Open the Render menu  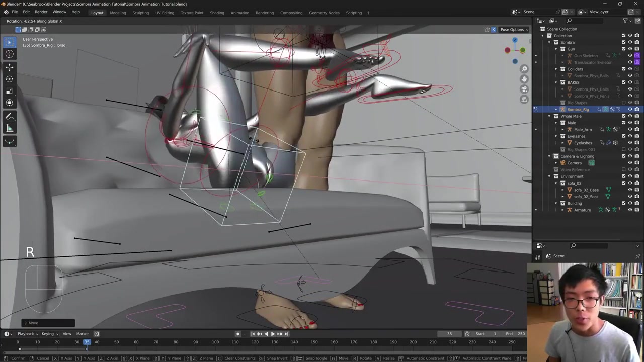41,12
